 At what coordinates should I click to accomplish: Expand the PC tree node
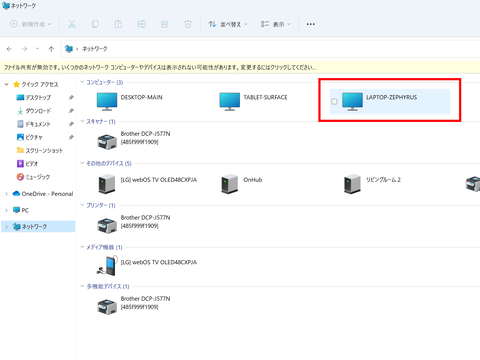[x=6, y=210]
